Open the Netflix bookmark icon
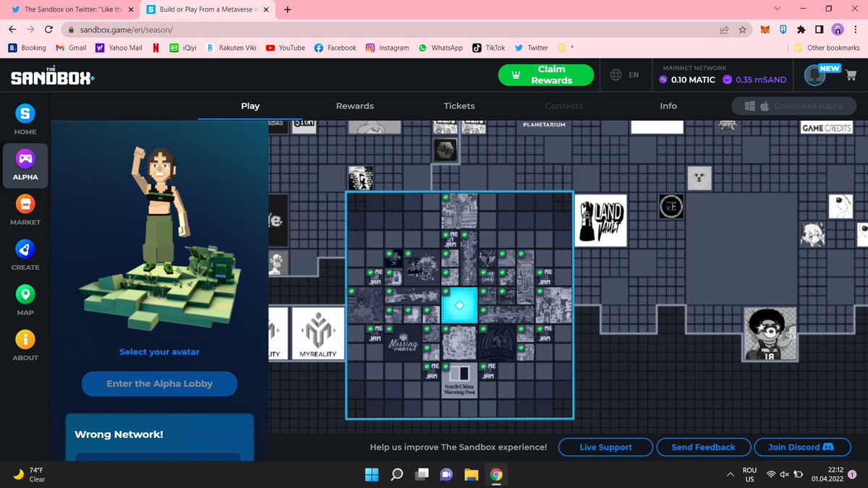 click(156, 48)
